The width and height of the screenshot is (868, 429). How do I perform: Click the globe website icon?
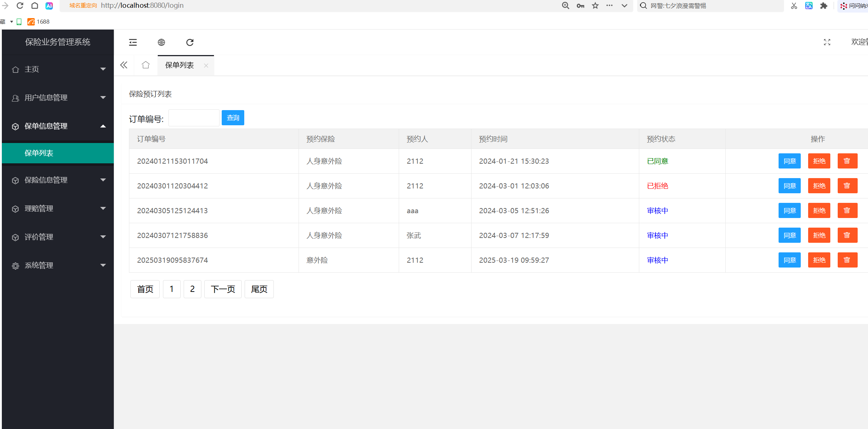coord(161,42)
